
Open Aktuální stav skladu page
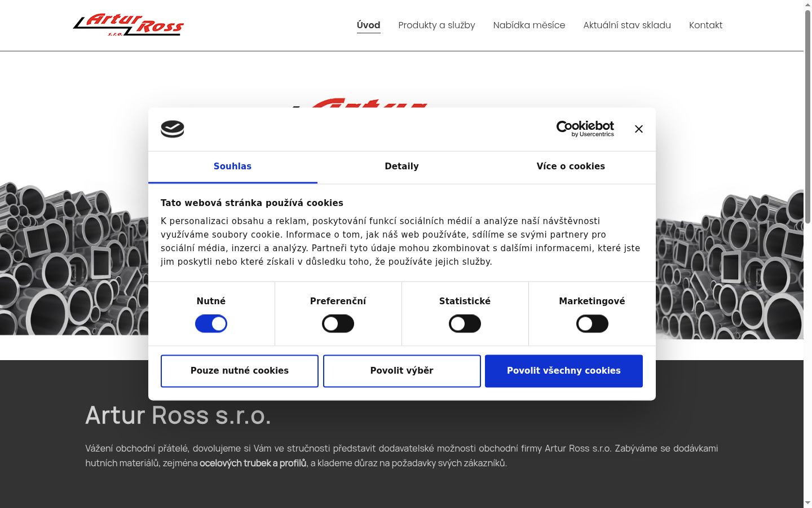(x=627, y=25)
